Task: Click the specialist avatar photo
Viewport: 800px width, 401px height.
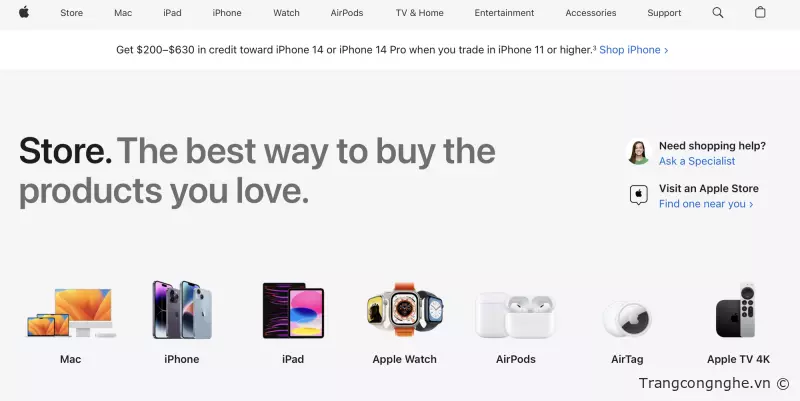Action: (638, 152)
